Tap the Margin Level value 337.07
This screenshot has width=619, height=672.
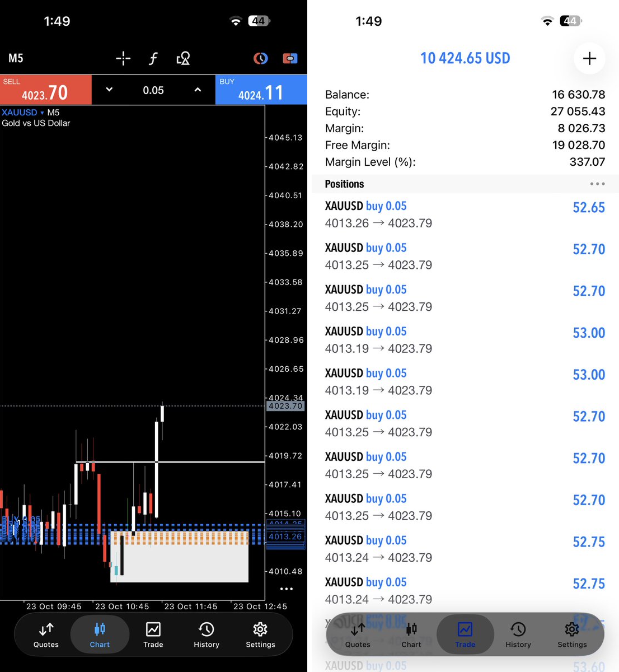pyautogui.click(x=587, y=162)
